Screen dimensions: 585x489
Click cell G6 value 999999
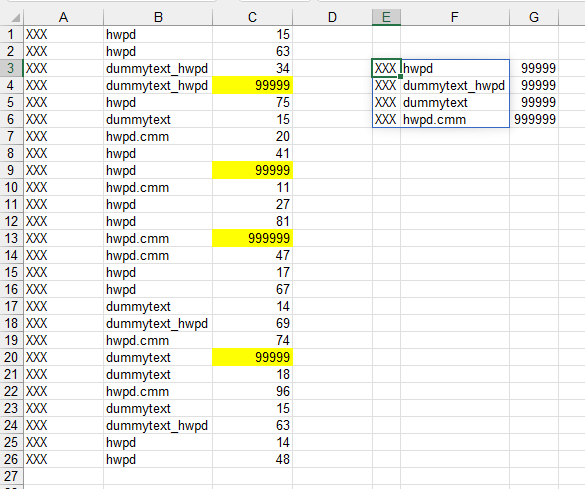coord(534,119)
